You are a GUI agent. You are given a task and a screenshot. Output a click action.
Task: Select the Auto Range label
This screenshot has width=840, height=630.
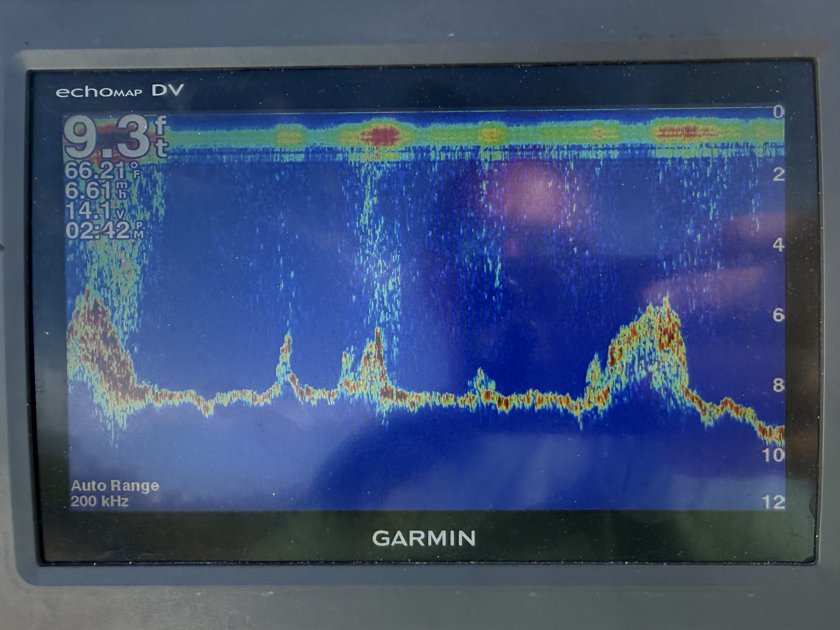[x=115, y=486]
